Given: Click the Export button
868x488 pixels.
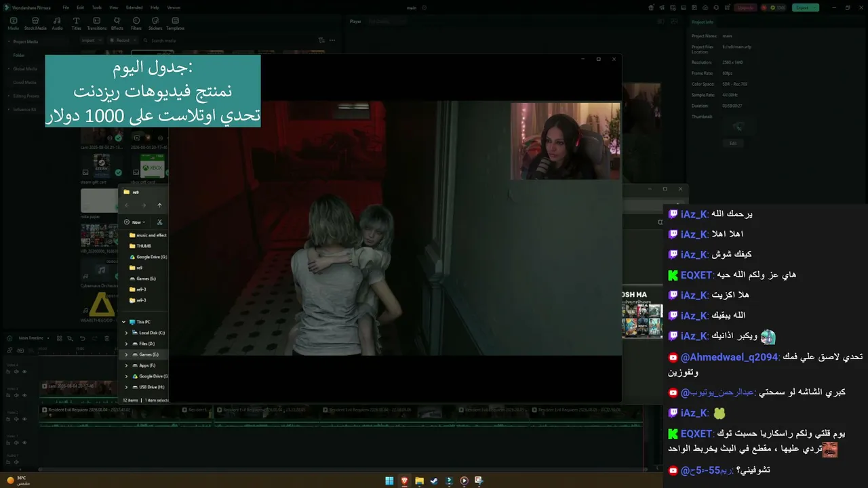Looking at the screenshot, I should (x=805, y=7).
